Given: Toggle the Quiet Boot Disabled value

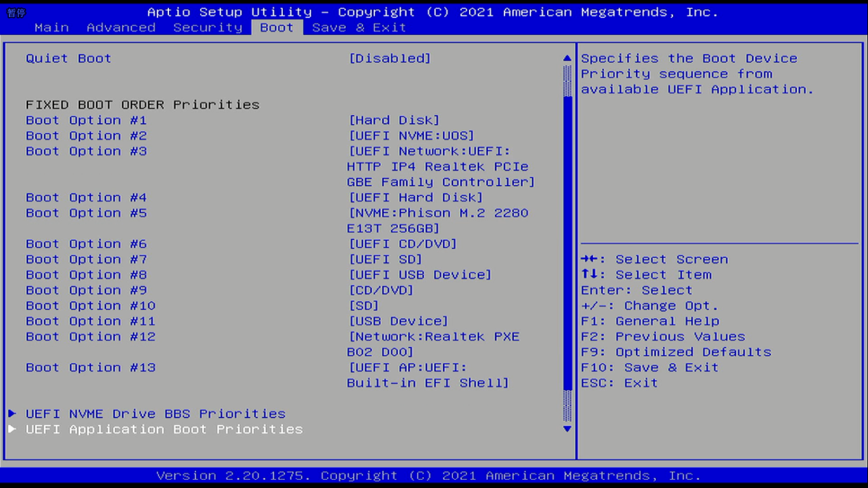Looking at the screenshot, I should pyautogui.click(x=390, y=59).
